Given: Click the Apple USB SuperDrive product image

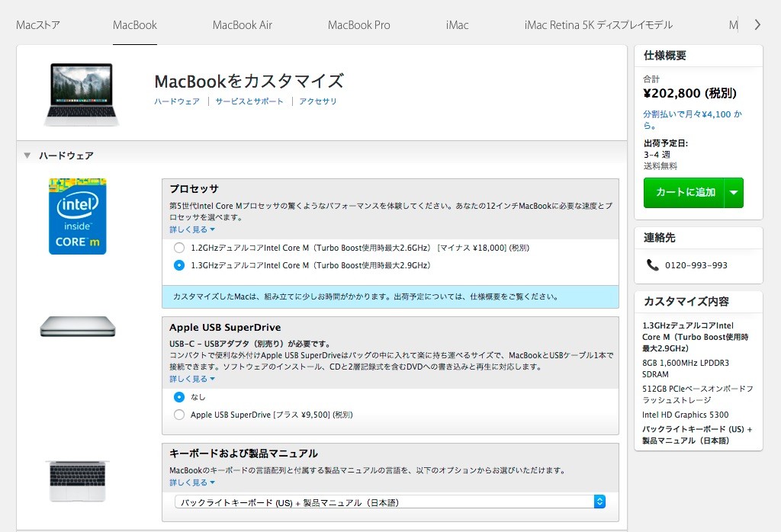Looking at the screenshot, I should [x=78, y=326].
